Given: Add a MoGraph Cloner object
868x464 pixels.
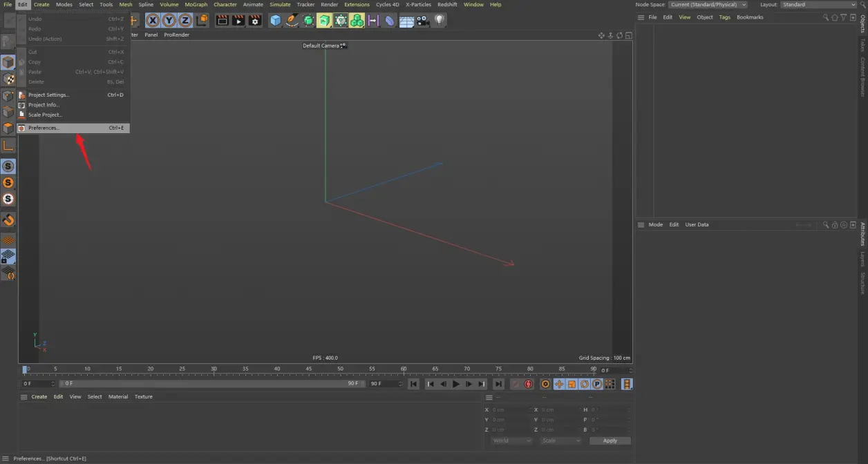Looking at the screenshot, I should (x=357, y=20).
